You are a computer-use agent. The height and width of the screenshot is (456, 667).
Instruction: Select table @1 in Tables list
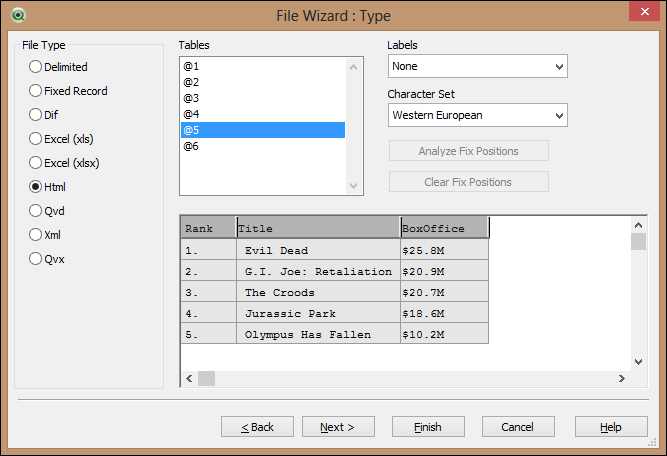click(x=263, y=66)
